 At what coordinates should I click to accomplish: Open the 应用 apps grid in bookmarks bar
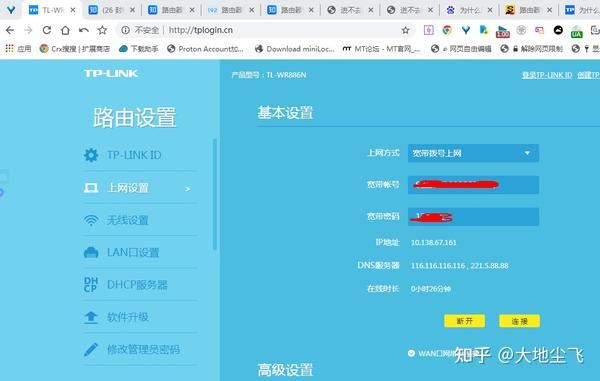click(18, 49)
